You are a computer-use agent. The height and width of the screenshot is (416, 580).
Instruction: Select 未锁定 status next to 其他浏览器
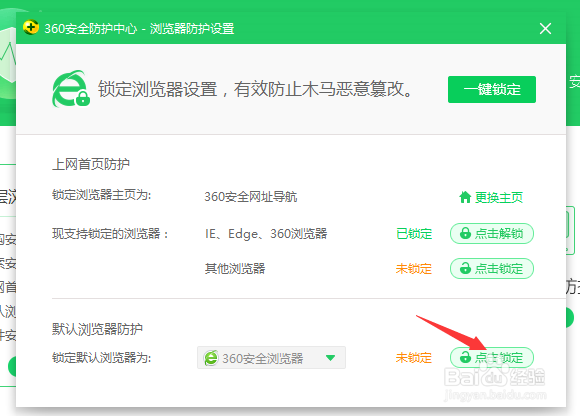coord(414,268)
